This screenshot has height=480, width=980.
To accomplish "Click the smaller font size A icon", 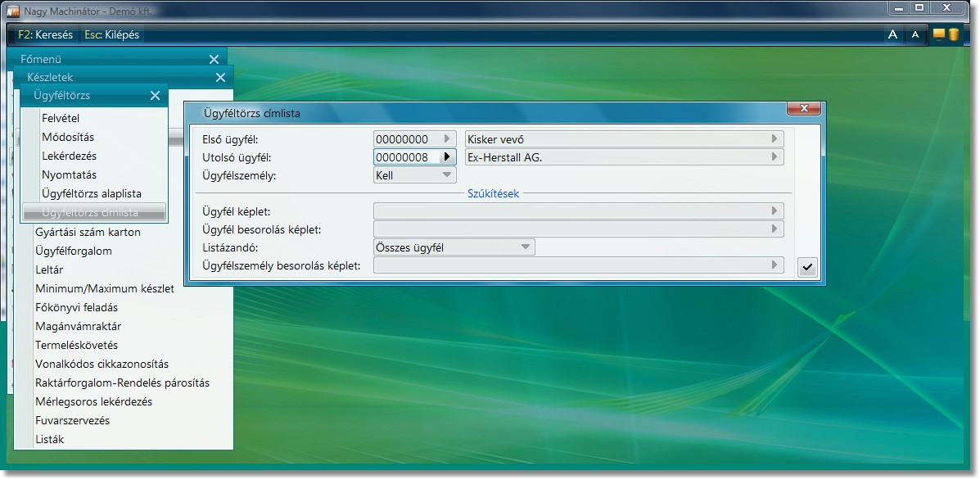I will 916,34.
